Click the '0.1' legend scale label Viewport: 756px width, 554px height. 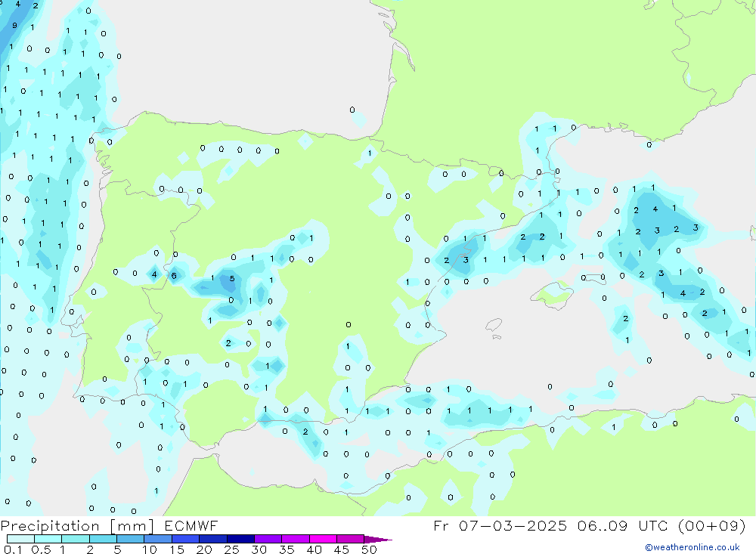coord(13,549)
